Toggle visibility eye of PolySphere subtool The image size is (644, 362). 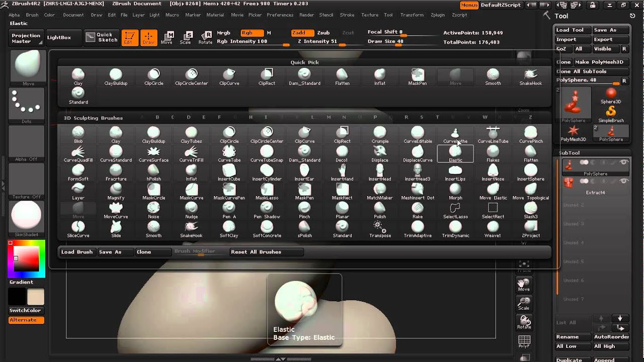(624, 163)
